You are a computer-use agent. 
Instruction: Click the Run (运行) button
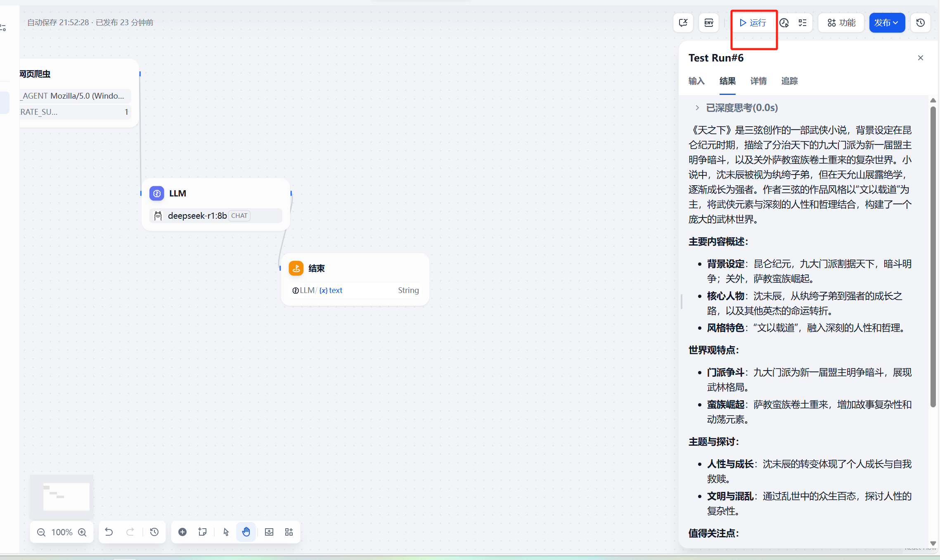(x=753, y=23)
